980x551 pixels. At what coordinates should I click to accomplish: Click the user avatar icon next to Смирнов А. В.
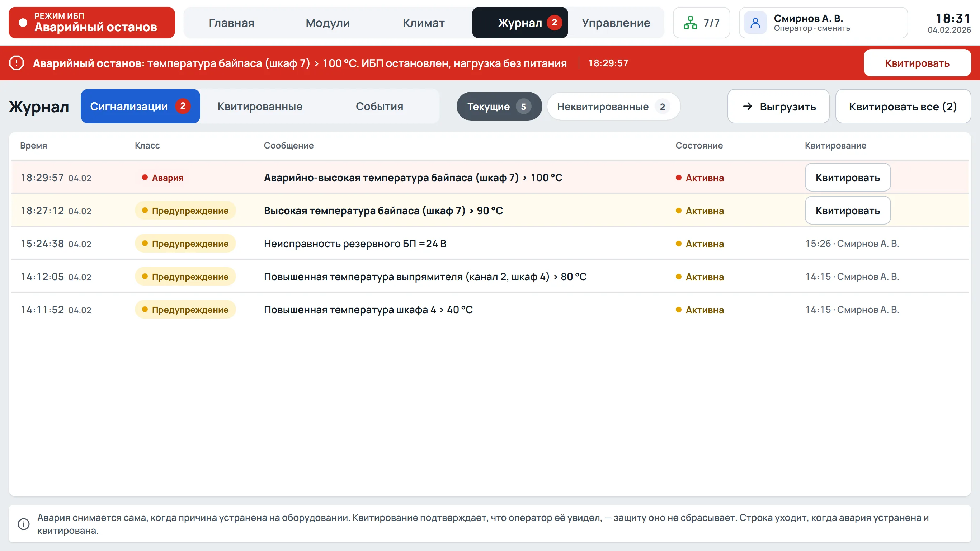coord(755,23)
